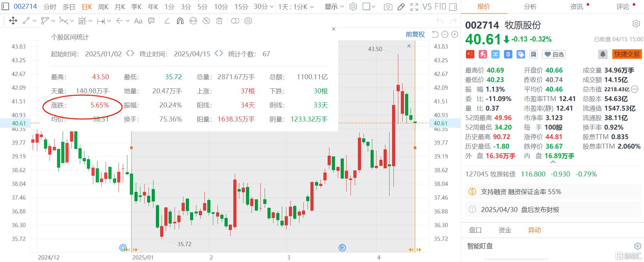Select the 年K yearly chart tab
Image resolution: width=644 pixels, height=262 pixels.
tap(153, 7)
